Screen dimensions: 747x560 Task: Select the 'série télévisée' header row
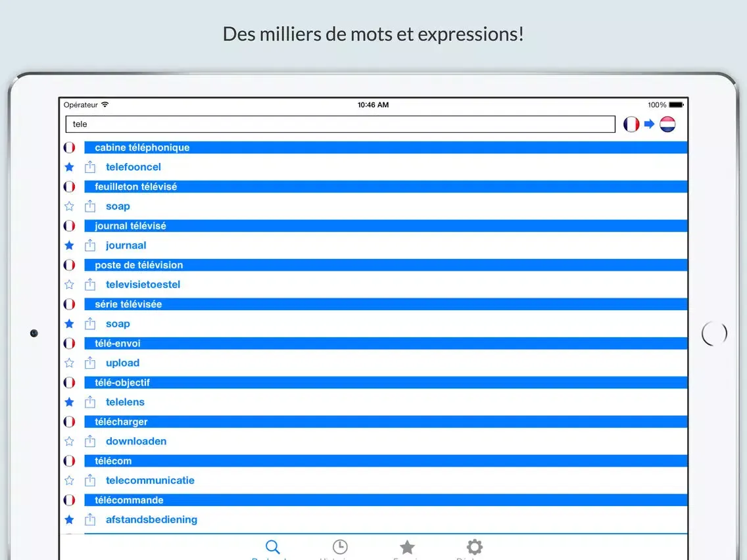pyautogui.click(x=385, y=304)
